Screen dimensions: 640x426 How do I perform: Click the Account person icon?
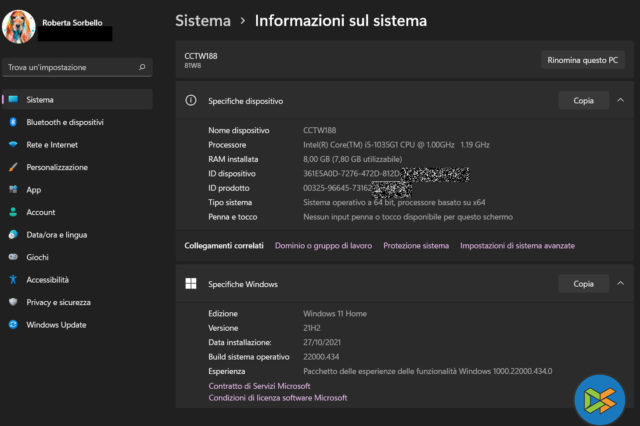(x=13, y=212)
